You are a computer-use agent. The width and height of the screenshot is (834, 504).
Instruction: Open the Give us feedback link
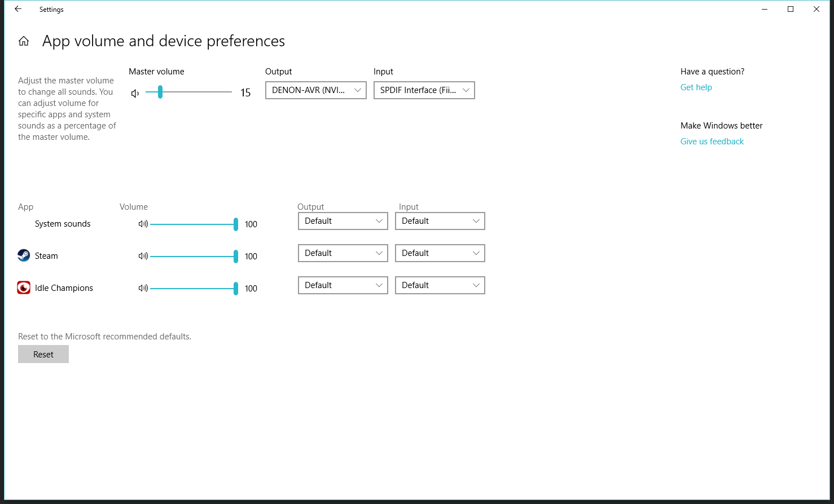(x=712, y=142)
